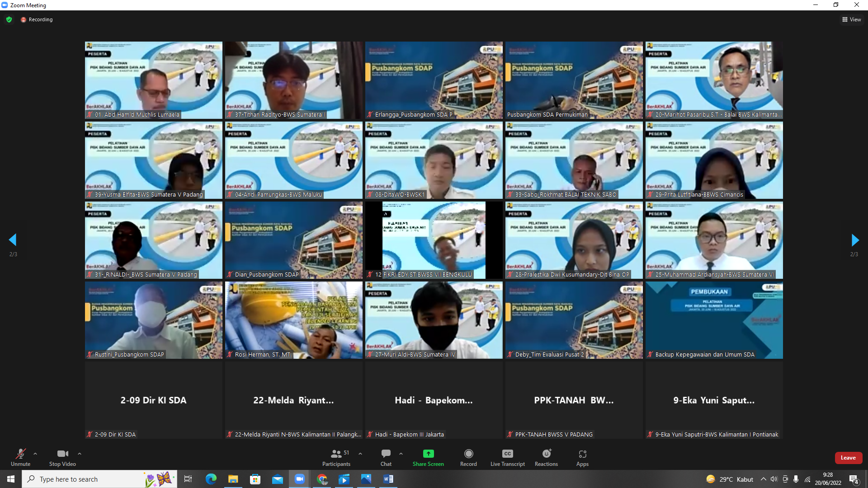
Task: Open the Participants panel
Action: tap(336, 457)
